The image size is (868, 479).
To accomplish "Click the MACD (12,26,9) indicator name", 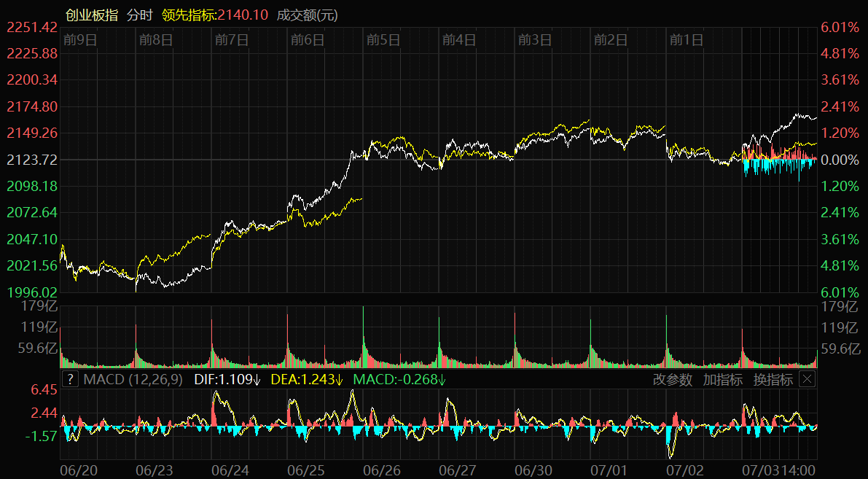I will [133, 379].
